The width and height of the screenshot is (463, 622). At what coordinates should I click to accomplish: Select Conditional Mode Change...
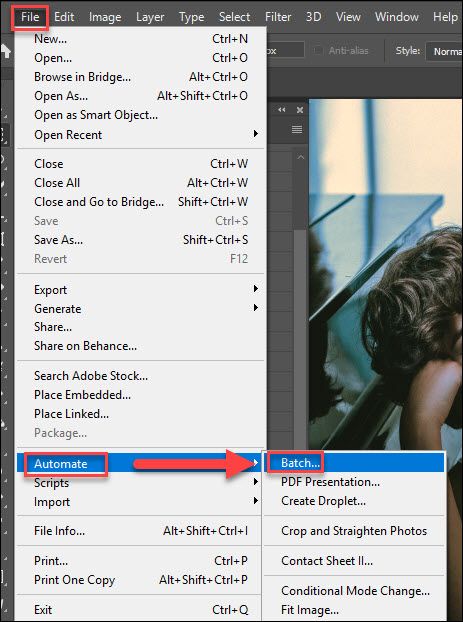pos(354,591)
